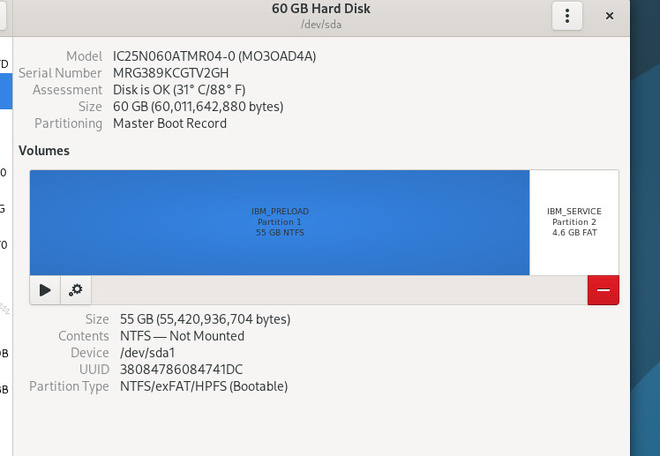Click the sleeping zzz drive icon in sidebar
This screenshot has width=660, height=456.
(5, 308)
